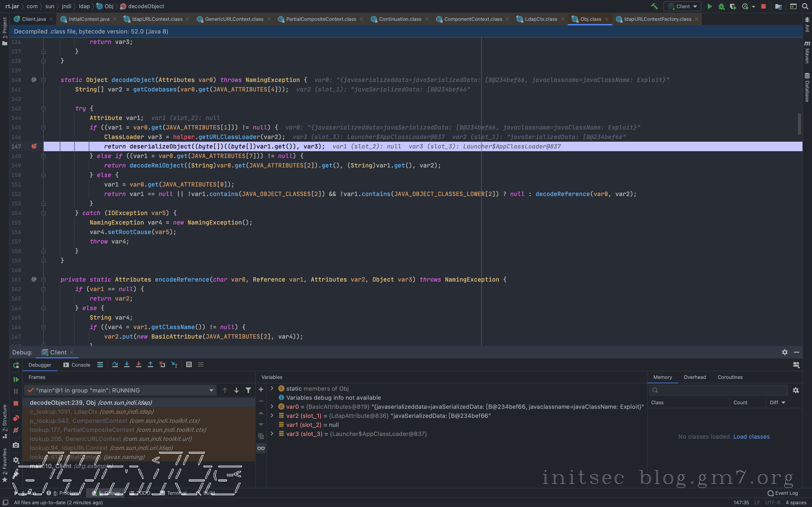812x507 pixels.
Task: Click the Step Over debugger icon
Action: 115,364
